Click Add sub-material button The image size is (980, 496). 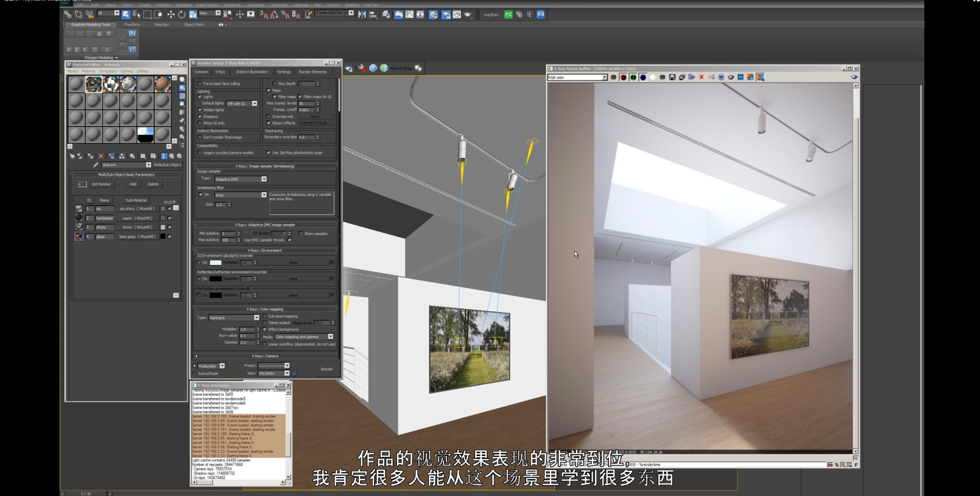[133, 184]
